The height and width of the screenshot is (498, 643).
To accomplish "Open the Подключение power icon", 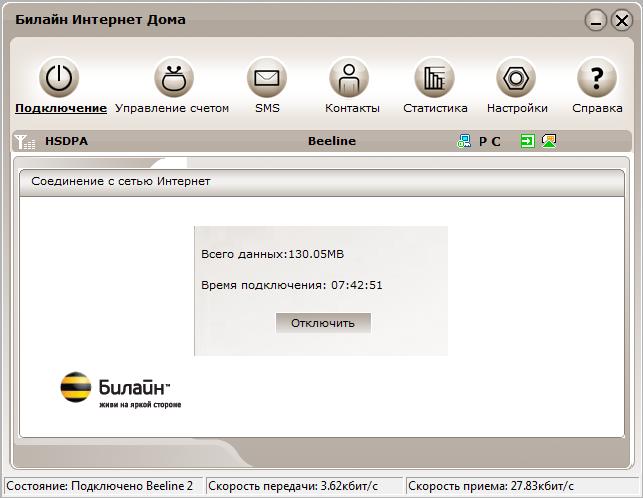I will [x=59, y=78].
